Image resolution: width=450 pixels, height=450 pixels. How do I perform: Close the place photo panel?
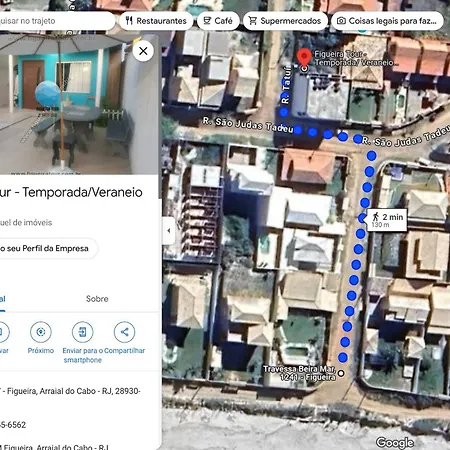coord(143,51)
